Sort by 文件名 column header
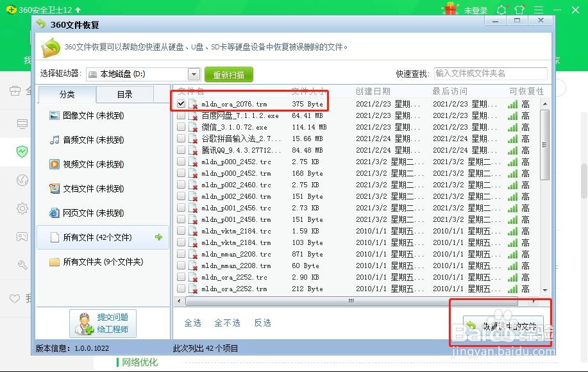Image resolution: width=588 pixels, height=372 pixels. 190,91
